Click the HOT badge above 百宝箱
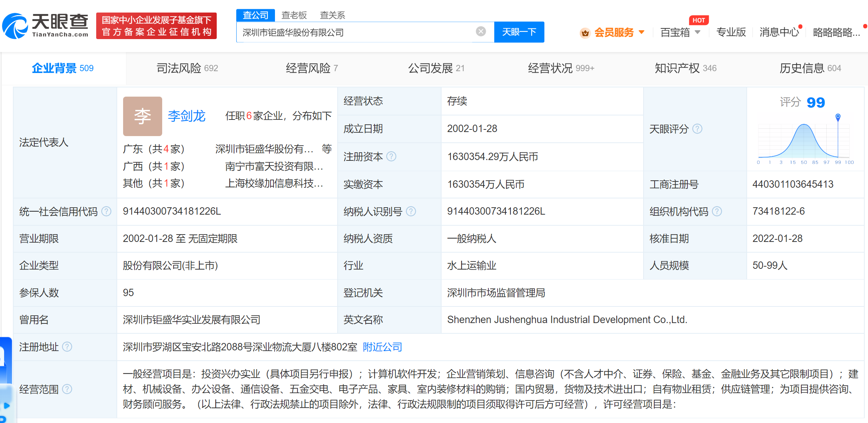The width and height of the screenshot is (868, 423). tap(699, 20)
